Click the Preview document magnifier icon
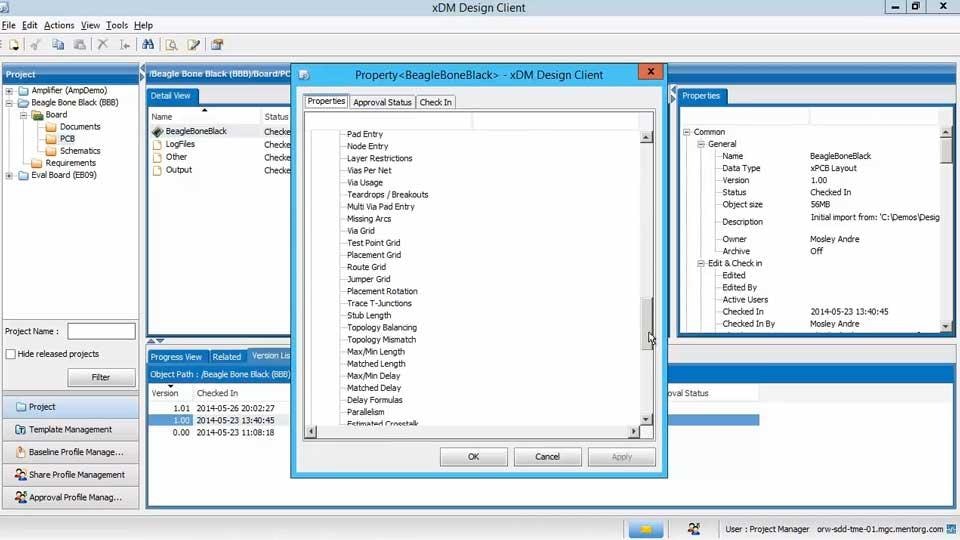 pos(171,45)
